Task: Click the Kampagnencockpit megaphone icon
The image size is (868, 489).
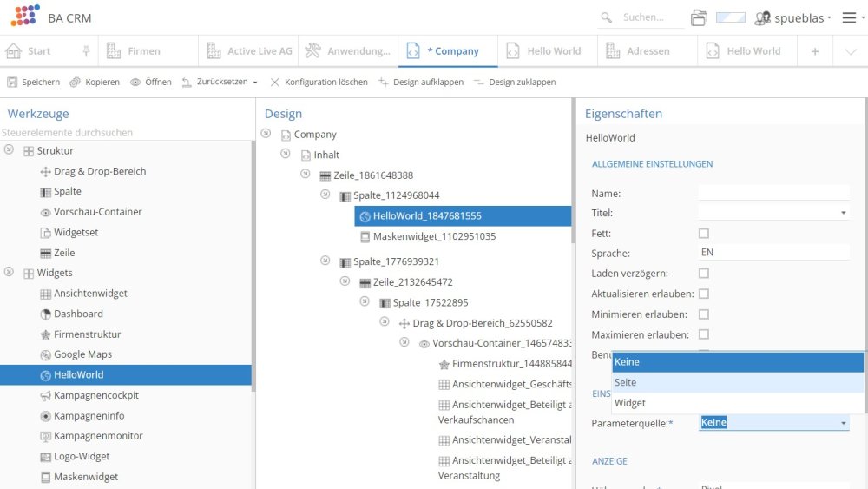Action: click(x=46, y=395)
